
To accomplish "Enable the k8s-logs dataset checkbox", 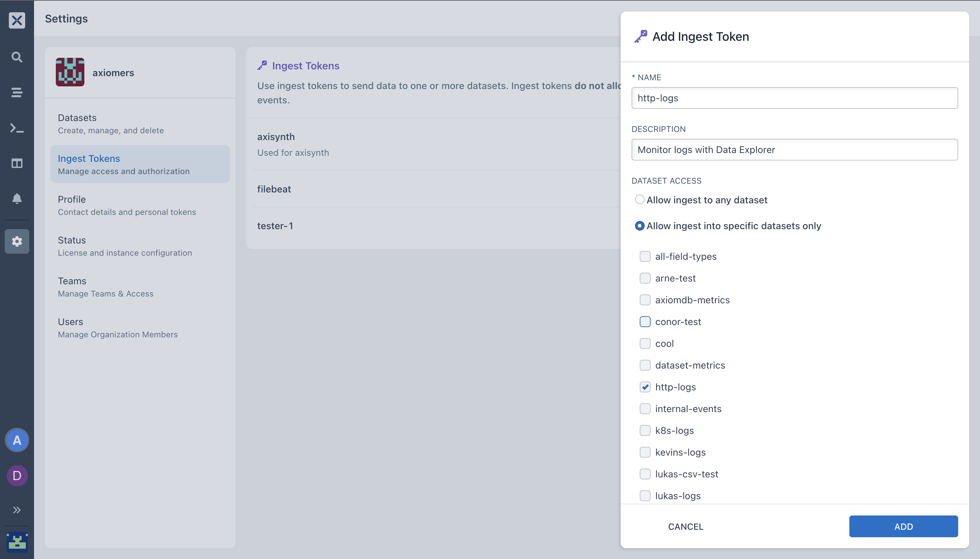I will pyautogui.click(x=644, y=430).
